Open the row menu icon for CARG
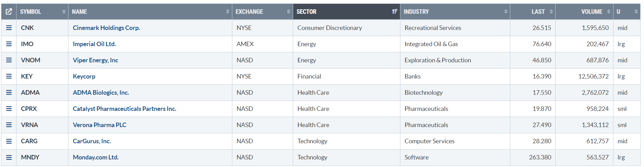 pos(9,141)
